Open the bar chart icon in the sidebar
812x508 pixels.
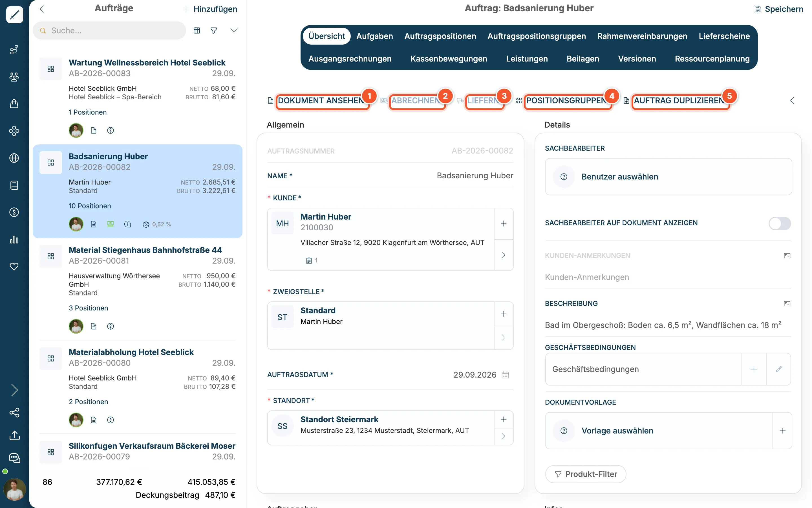tap(14, 239)
